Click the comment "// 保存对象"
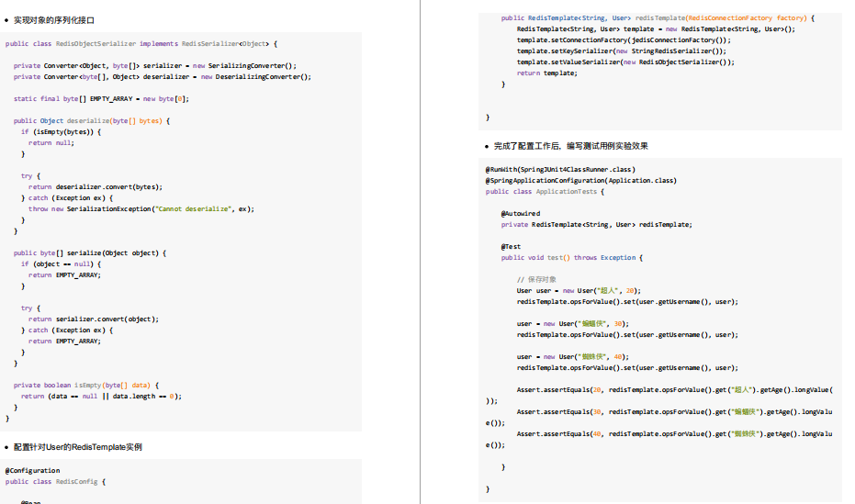The width and height of the screenshot is (855, 504). tap(536, 279)
